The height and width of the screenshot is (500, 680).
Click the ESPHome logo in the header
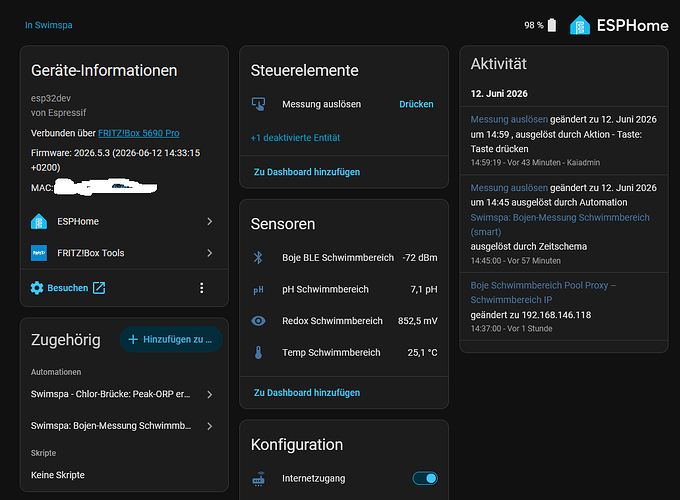coord(619,25)
